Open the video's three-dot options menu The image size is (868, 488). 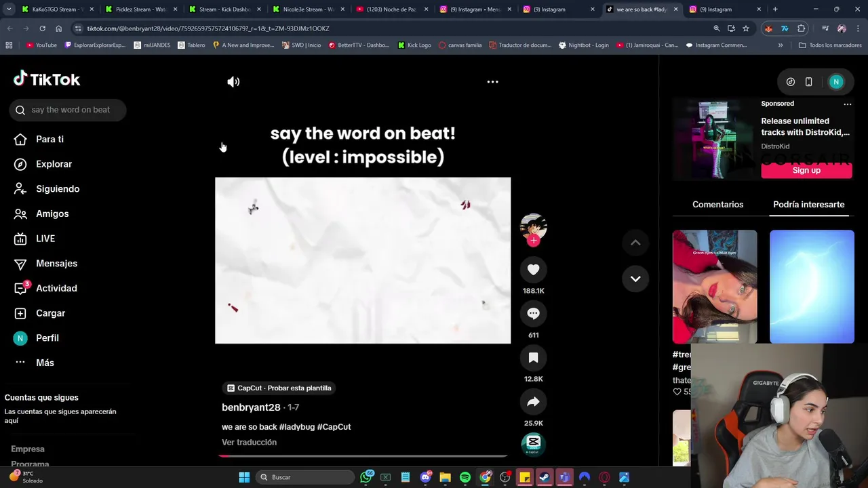(x=493, y=82)
